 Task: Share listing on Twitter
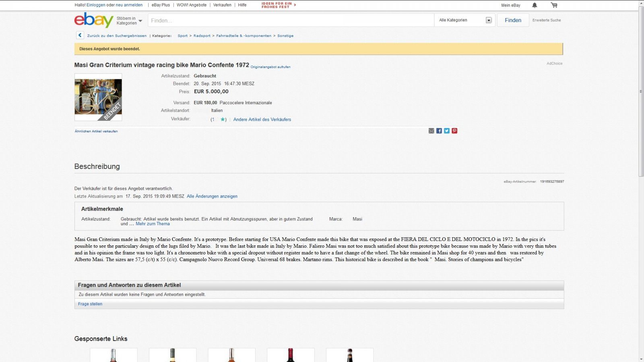(446, 131)
